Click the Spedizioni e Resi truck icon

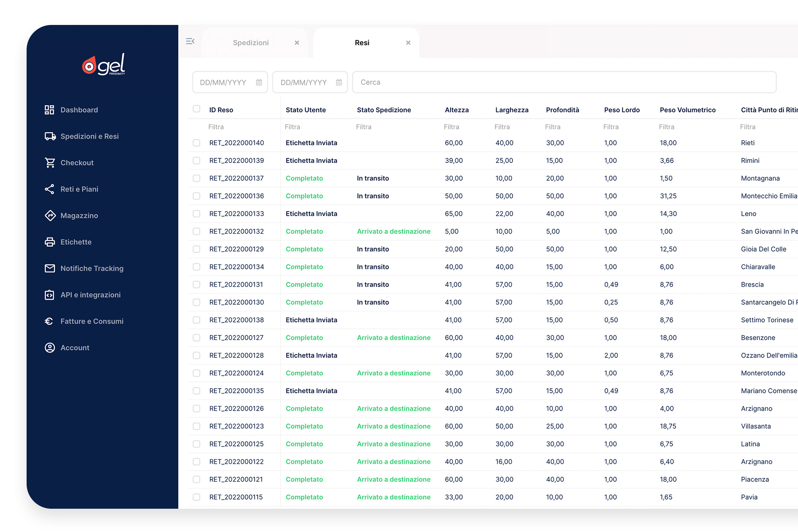tap(50, 136)
